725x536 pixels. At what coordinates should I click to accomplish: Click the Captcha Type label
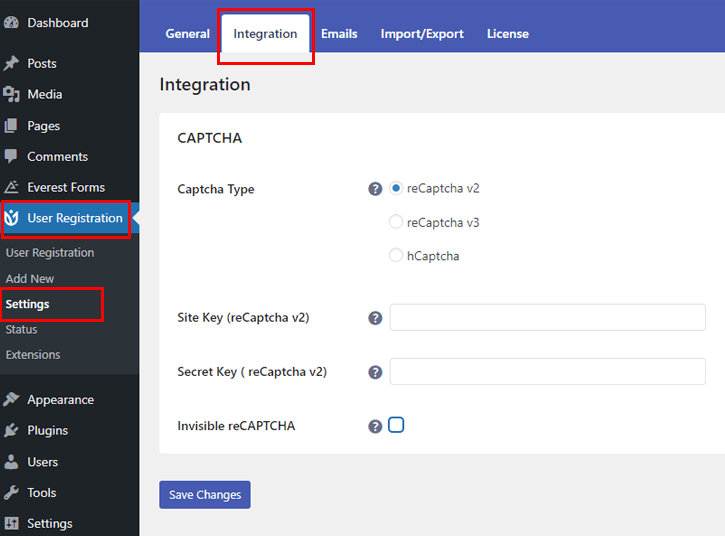click(x=216, y=189)
